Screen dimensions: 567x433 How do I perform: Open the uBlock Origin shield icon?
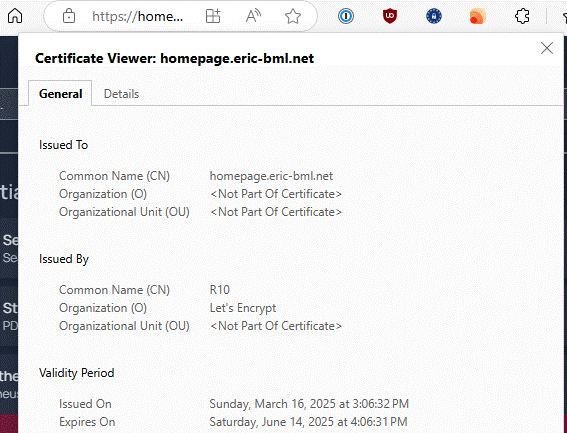390,16
